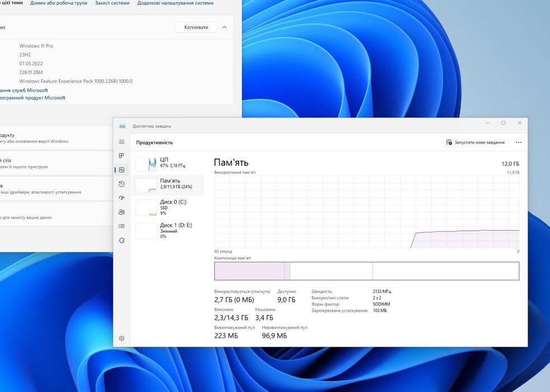Image resolution: width=550 pixels, height=392 pixels.
Task: Open device manager drivers row in Settings
Action: pyautogui.click(x=56, y=189)
